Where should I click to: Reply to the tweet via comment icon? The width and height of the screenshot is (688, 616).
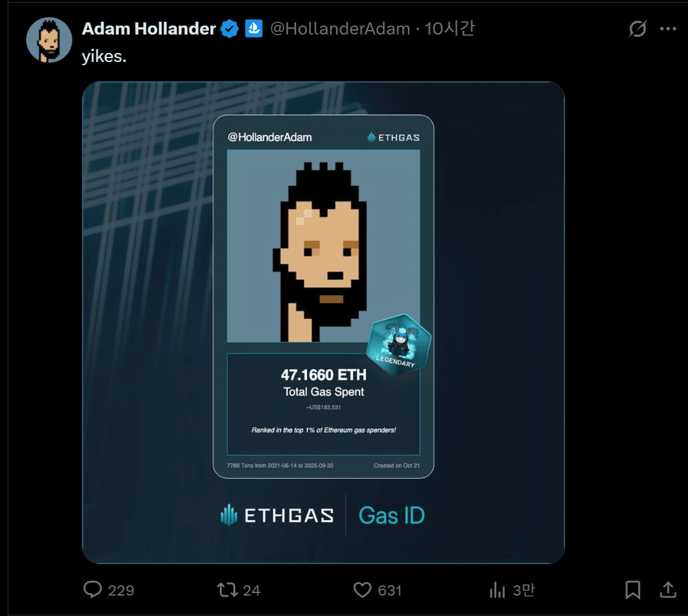[x=93, y=590]
